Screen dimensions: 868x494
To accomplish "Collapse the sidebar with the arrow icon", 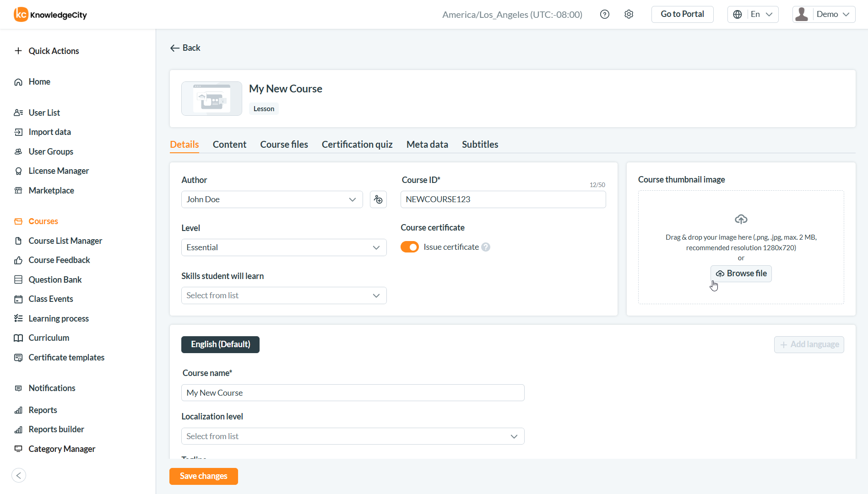I will point(19,475).
